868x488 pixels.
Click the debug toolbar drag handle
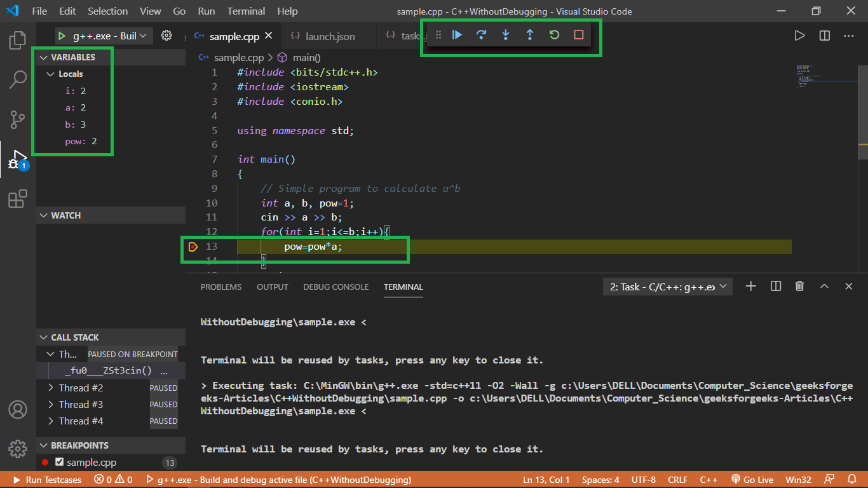click(438, 35)
